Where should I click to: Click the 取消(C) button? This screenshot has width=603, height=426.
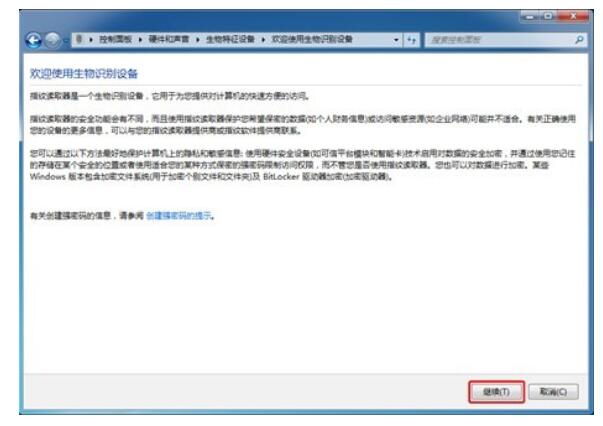[x=553, y=392]
